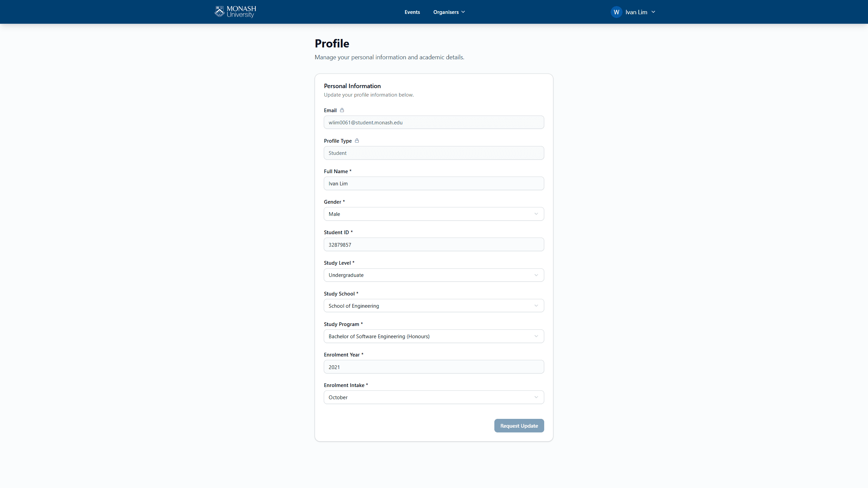Screen dimensions: 868x488
Task: Click the W avatar circle
Action: tap(616, 12)
